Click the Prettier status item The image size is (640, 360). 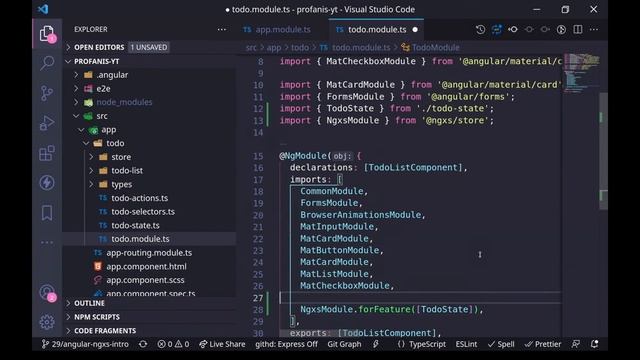(x=543, y=344)
